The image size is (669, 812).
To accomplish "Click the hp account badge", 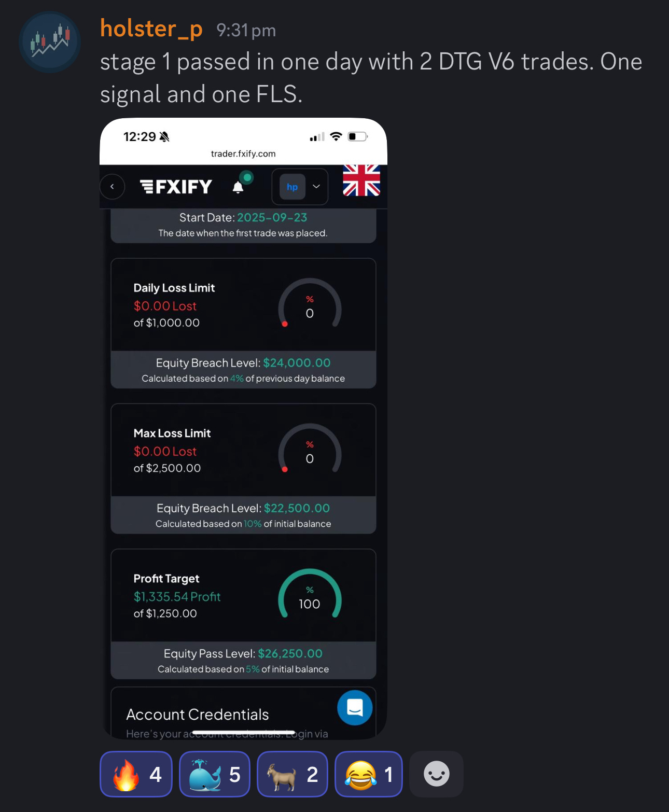I will pos(292,187).
